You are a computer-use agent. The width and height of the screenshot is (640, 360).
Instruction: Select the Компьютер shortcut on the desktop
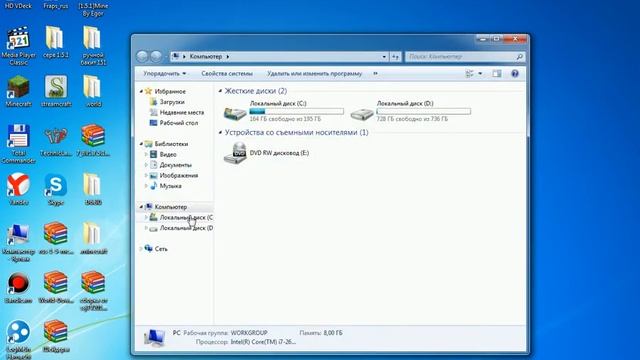point(18,242)
